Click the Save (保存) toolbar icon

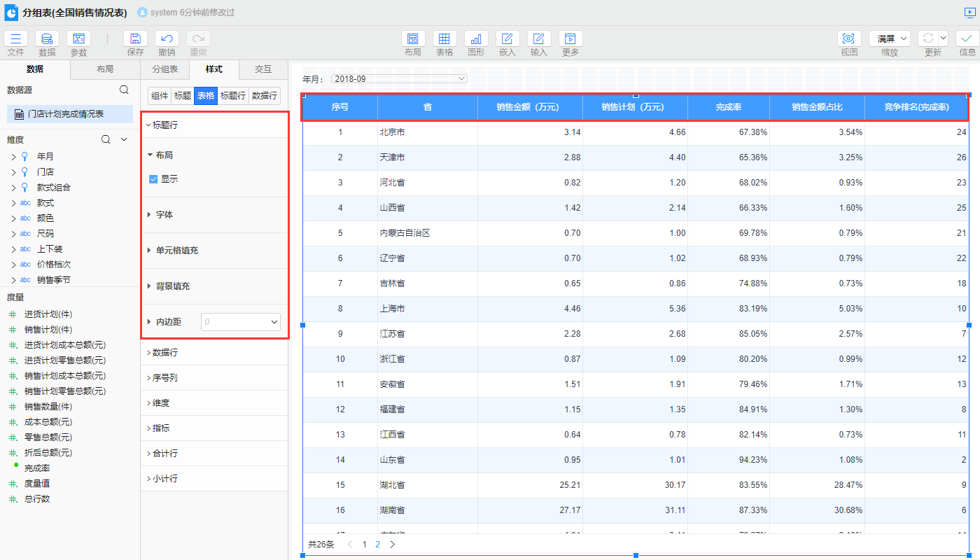[135, 39]
